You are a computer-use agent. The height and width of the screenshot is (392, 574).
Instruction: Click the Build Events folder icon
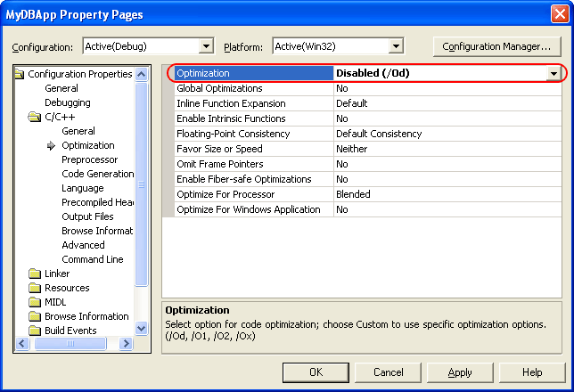[35, 331]
